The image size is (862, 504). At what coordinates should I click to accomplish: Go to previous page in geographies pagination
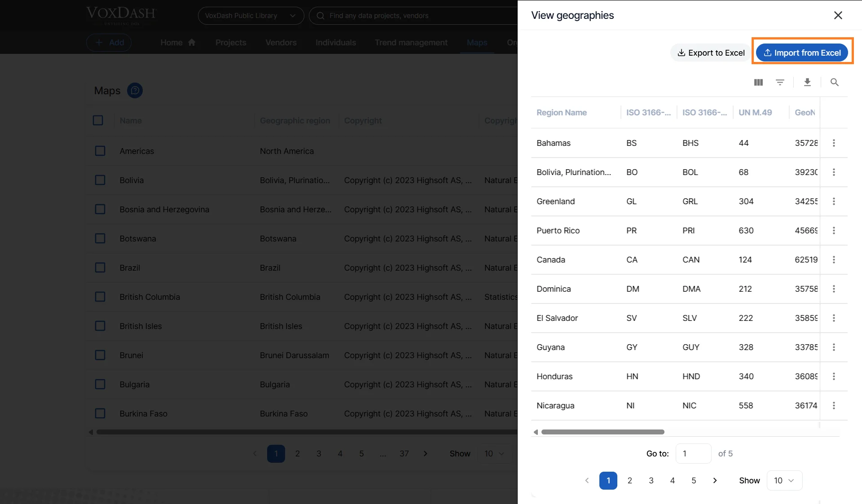coord(587,480)
